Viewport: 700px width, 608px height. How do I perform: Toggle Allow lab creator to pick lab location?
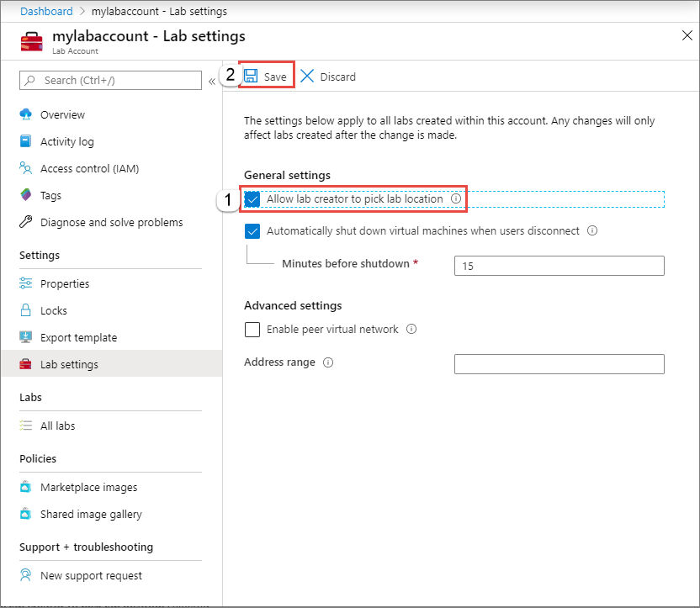pos(252,199)
